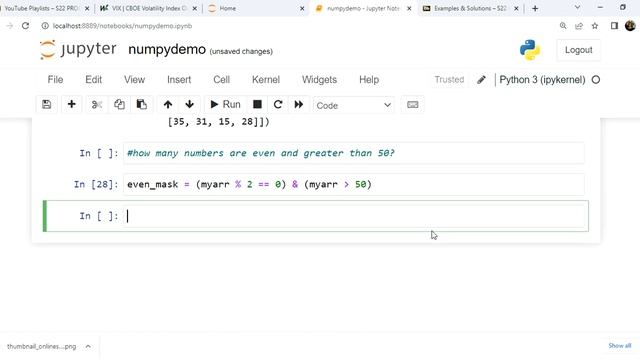Image resolution: width=640 pixels, height=360 pixels.
Task: Cut selected cells with scissors icon
Action: click(x=97, y=104)
